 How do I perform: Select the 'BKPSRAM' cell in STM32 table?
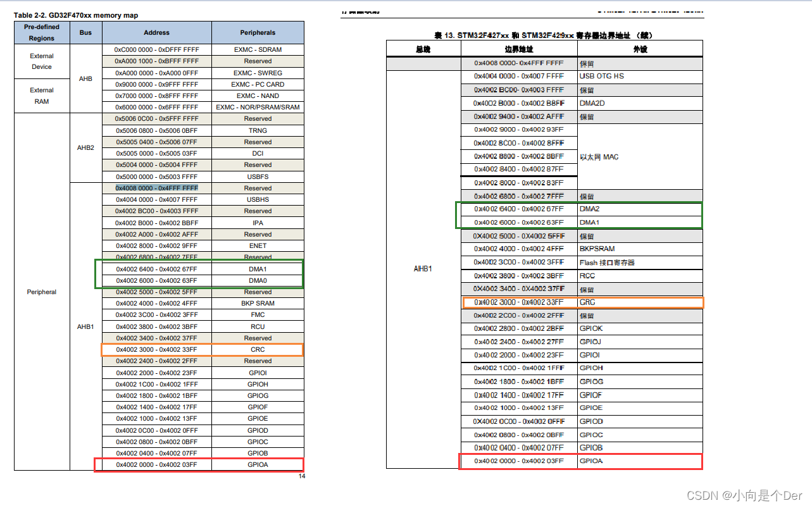[x=640, y=249]
